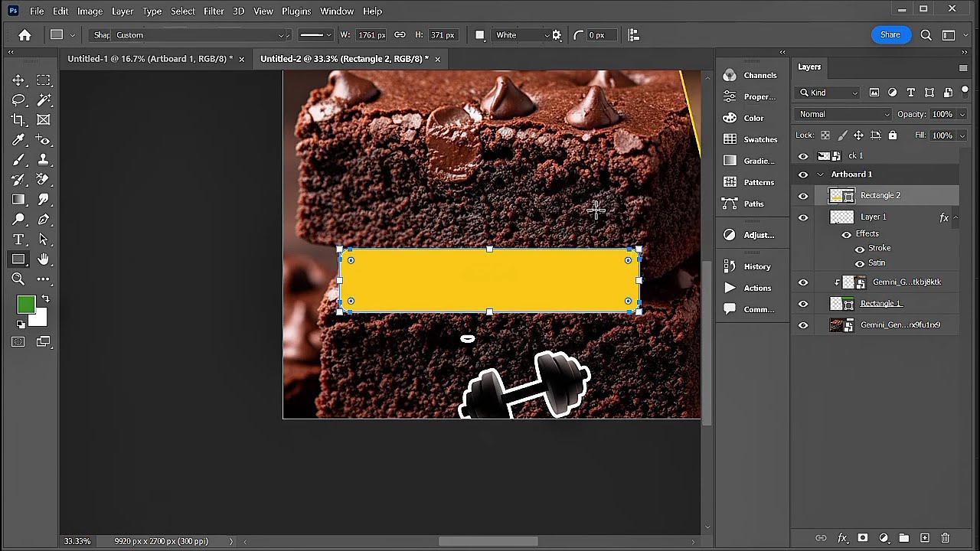Delete layer using trash icon

946,538
